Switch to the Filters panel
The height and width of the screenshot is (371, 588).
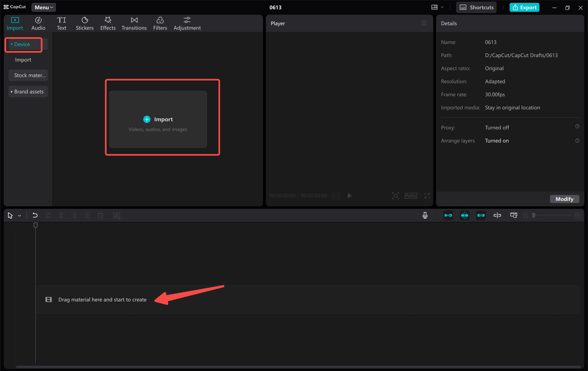[x=160, y=23]
